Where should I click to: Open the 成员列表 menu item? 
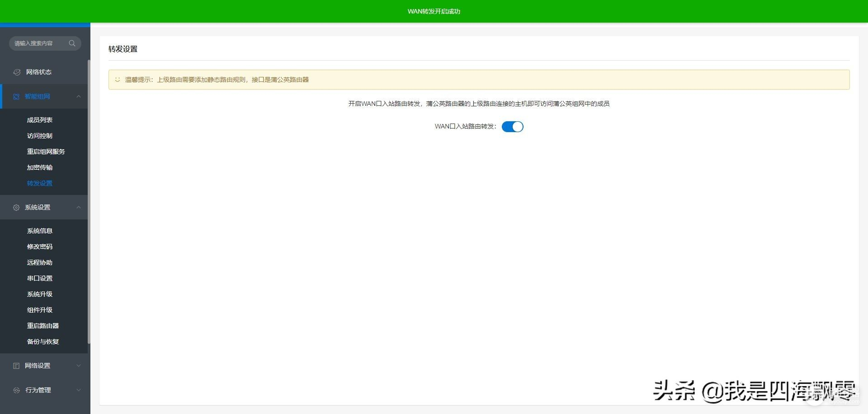[40, 120]
